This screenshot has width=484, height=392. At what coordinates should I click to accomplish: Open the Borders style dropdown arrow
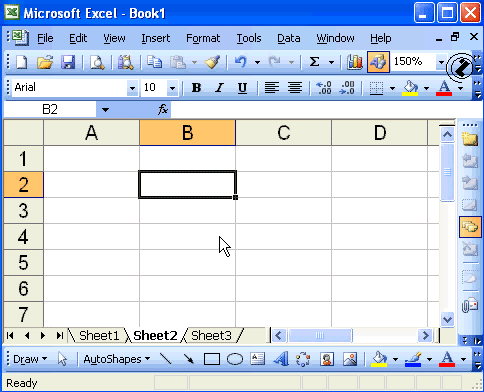click(x=392, y=88)
